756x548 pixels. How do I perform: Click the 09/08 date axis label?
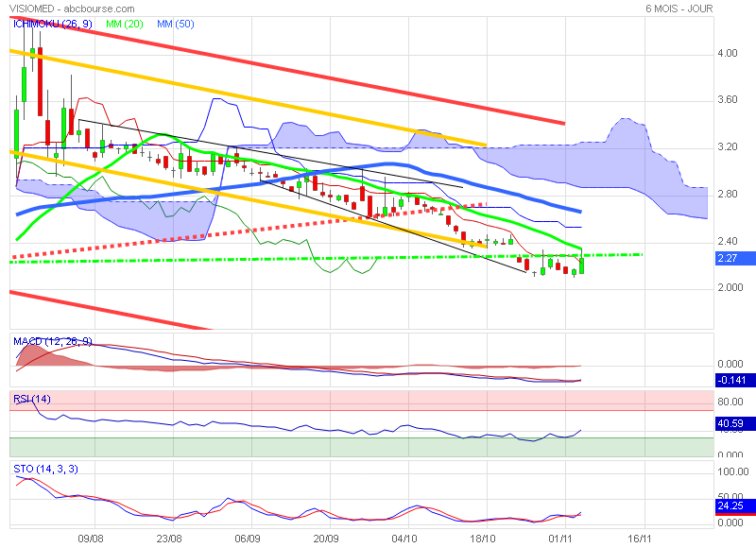pyautogui.click(x=91, y=539)
